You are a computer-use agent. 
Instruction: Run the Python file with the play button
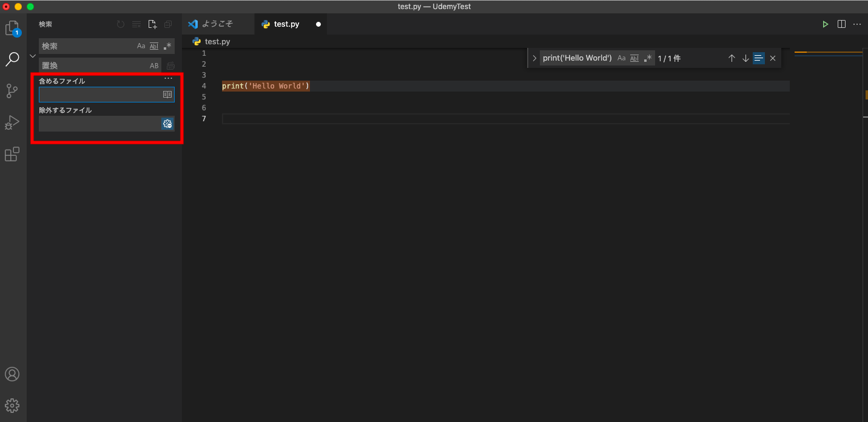pyautogui.click(x=825, y=24)
